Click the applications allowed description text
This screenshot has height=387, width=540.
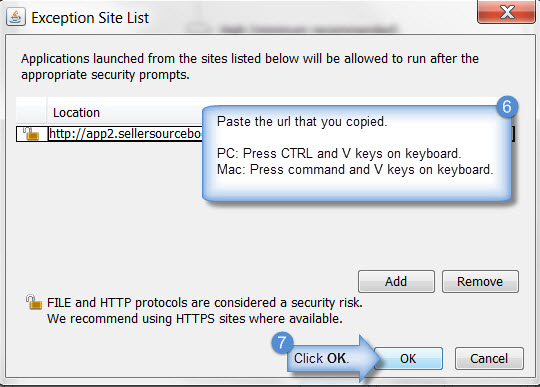click(250, 66)
